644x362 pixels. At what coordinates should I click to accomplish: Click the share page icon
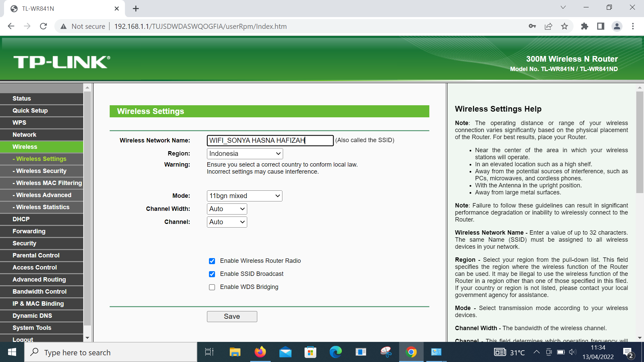tap(548, 26)
